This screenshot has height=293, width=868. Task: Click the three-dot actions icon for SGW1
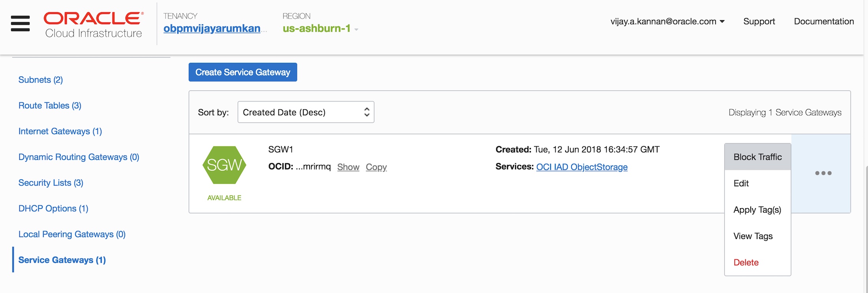pos(823,173)
